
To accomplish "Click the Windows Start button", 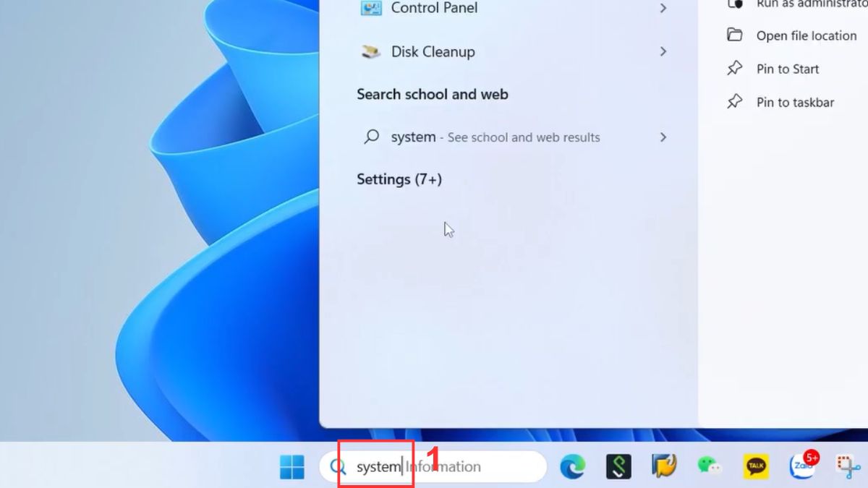I will tap(292, 467).
